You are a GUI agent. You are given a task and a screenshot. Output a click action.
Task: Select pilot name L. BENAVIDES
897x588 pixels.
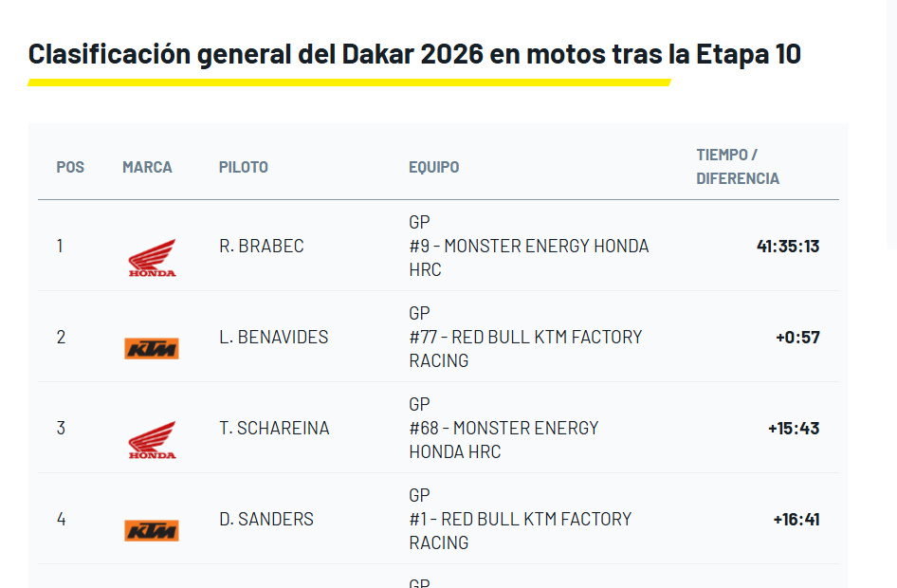(x=274, y=337)
